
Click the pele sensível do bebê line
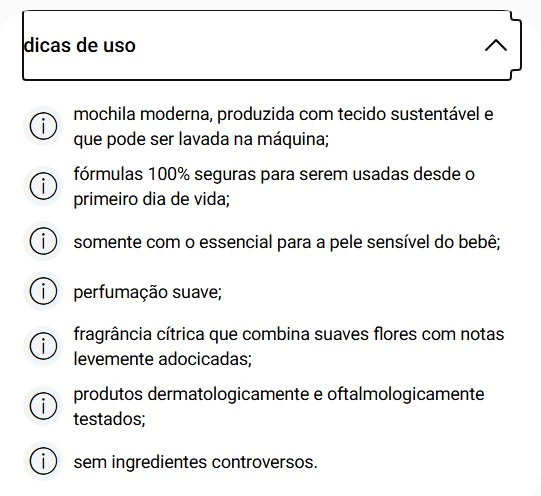[x=287, y=242]
